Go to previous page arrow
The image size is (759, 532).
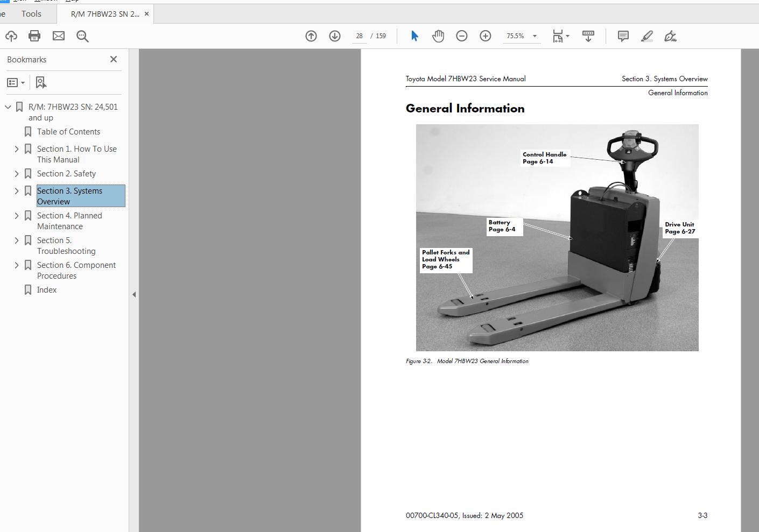[311, 36]
